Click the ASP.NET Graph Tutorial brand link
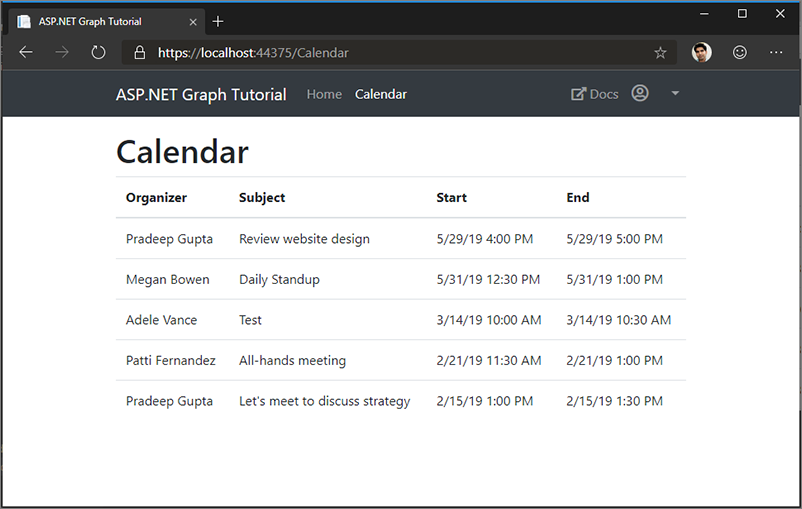Screen dimensions: 802x509 coord(201,95)
